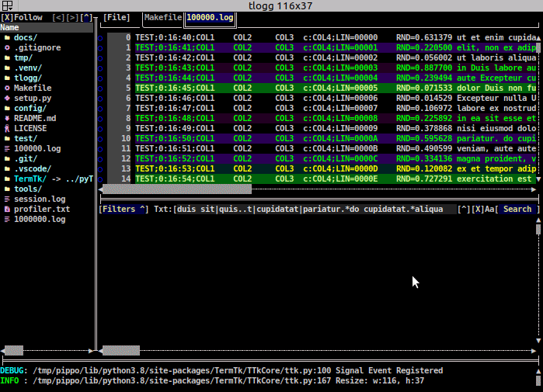Viewport: 543px width, 392px height.
Task: Select the README.md entry in file tree
Action: tap(35, 118)
